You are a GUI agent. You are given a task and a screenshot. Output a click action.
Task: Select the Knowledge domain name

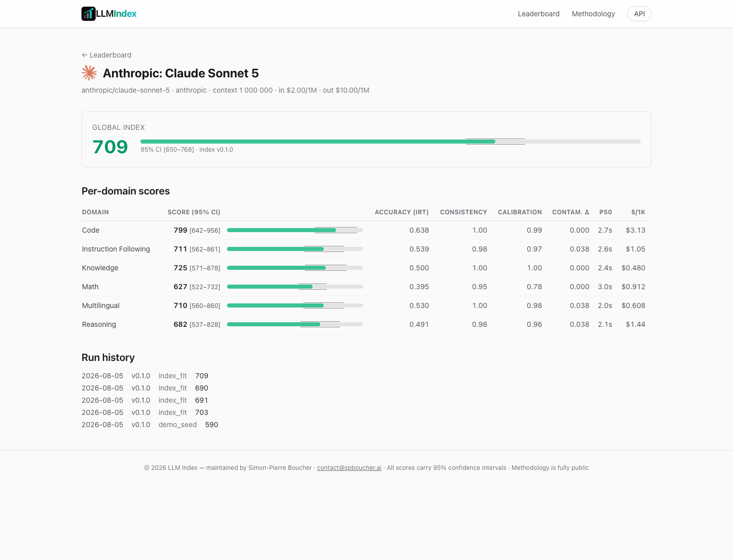click(x=100, y=268)
